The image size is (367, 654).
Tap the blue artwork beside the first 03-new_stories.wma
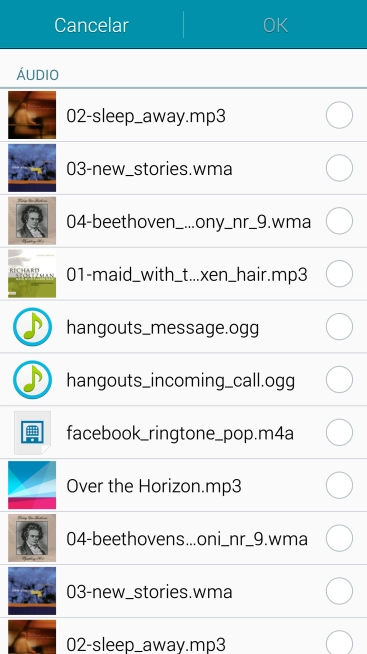coord(32,168)
